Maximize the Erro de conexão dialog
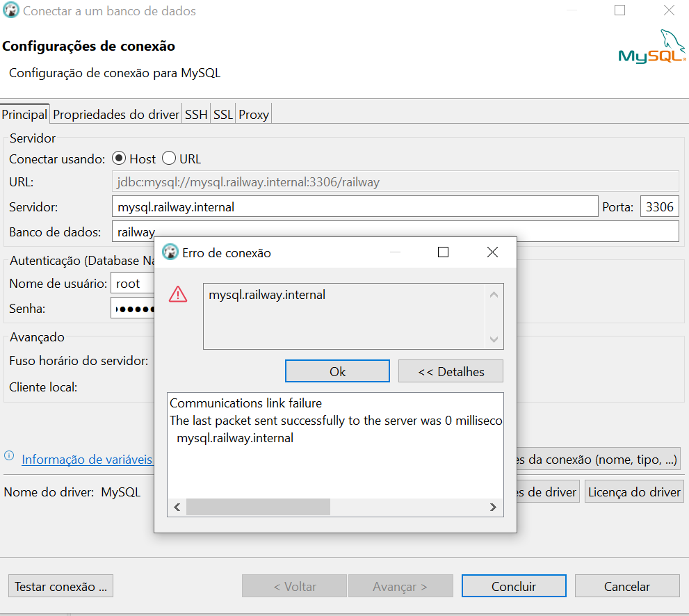This screenshot has width=689, height=616. click(444, 252)
